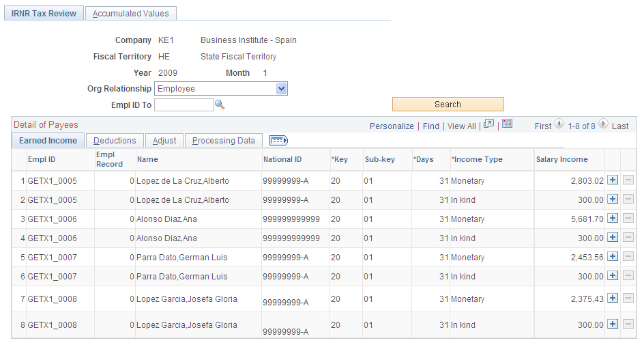This screenshot has width=644, height=345.
Task: Add row after row 6 GETX1_0007 In kind
Action: point(613,275)
